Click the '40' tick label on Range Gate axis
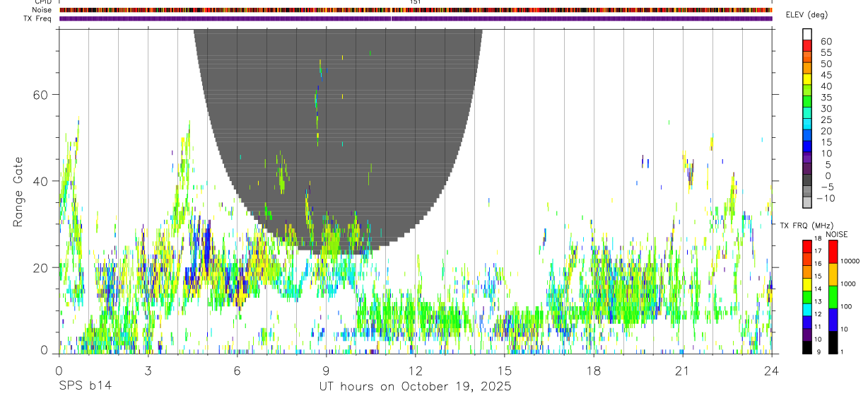The width and height of the screenshot is (868, 401). (40, 181)
